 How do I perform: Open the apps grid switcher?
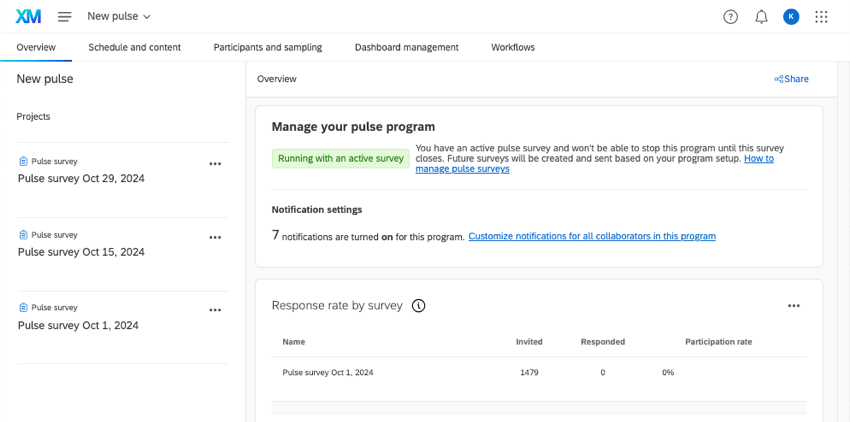(821, 16)
